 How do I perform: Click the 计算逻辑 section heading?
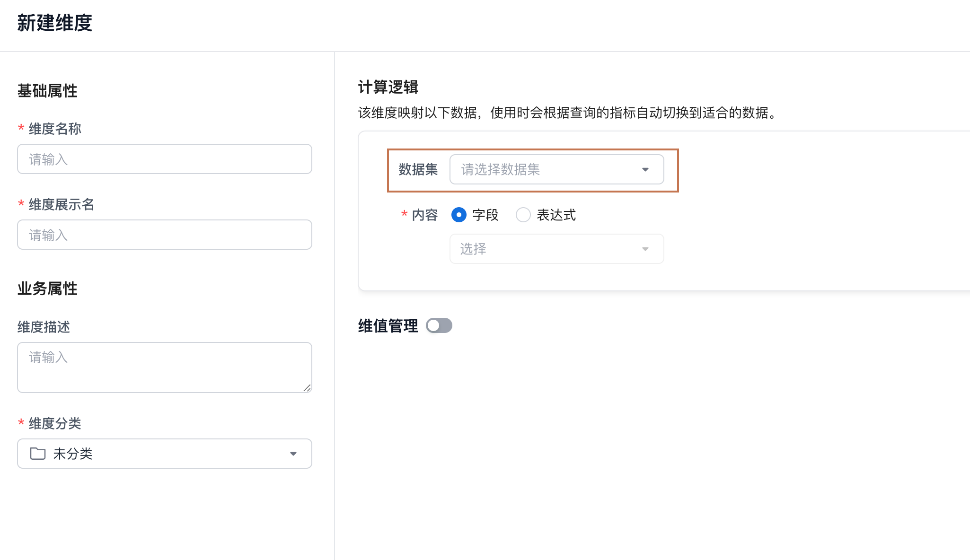[388, 87]
